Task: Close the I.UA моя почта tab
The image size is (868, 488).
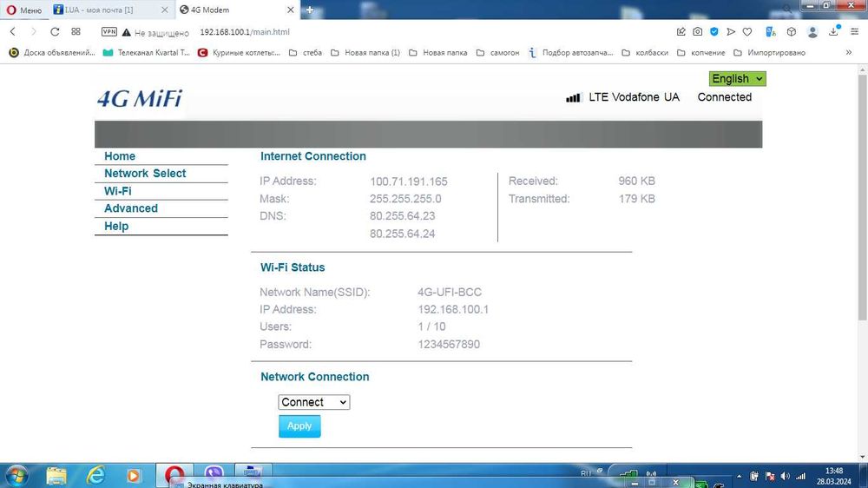Action: 164,10
